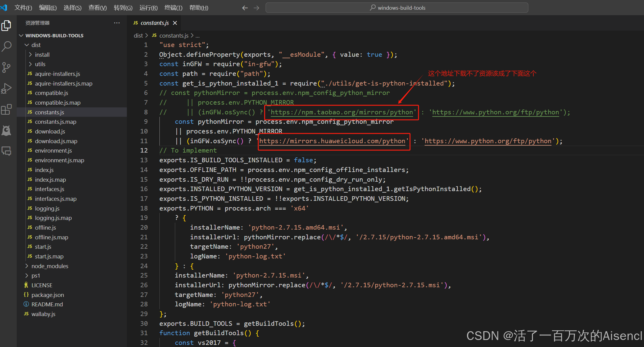This screenshot has height=347, width=644.
Task: Open constants.js.map file
Action: [x=56, y=122]
